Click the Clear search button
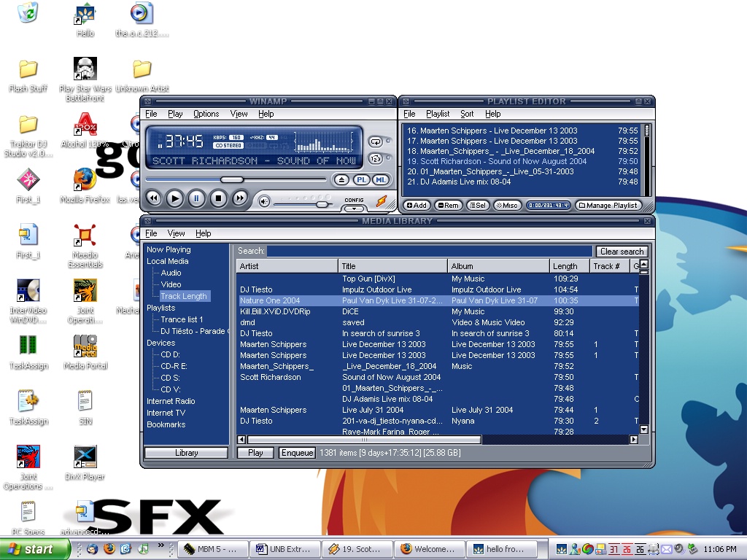This screenshot has height=560, width=747. [622, 252]
